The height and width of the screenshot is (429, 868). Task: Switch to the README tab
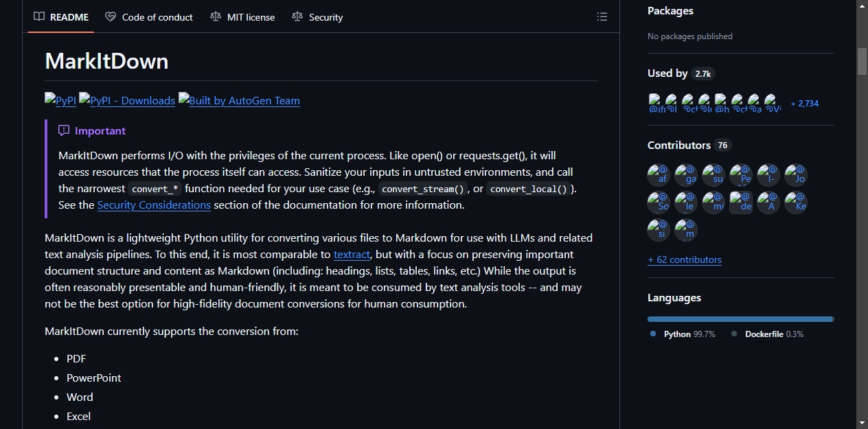61,17
